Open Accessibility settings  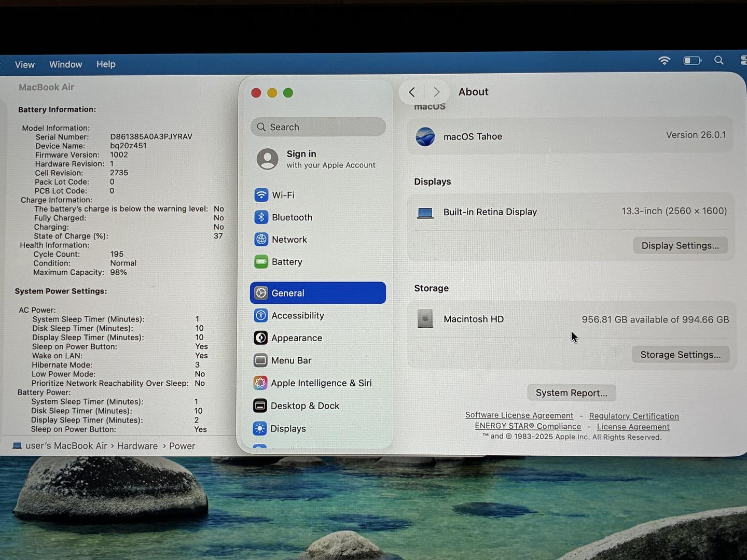(x=297, y=315)
